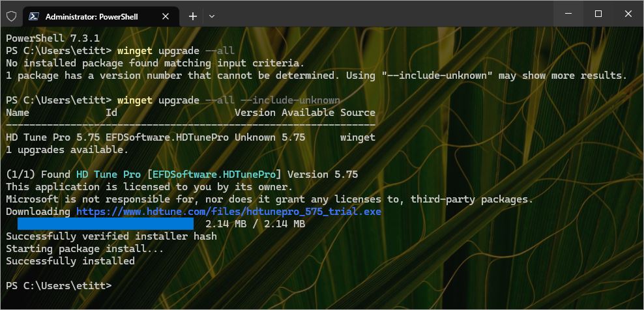Select the Administrator: PowerShell tab title
The height and width of the screenshot is (310, 644).
[91, 16]
